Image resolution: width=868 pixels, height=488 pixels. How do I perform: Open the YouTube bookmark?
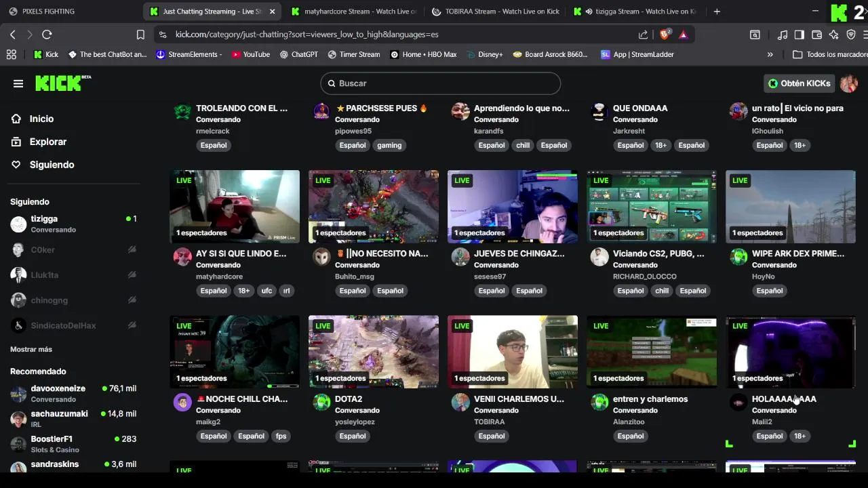coord(250,54)
